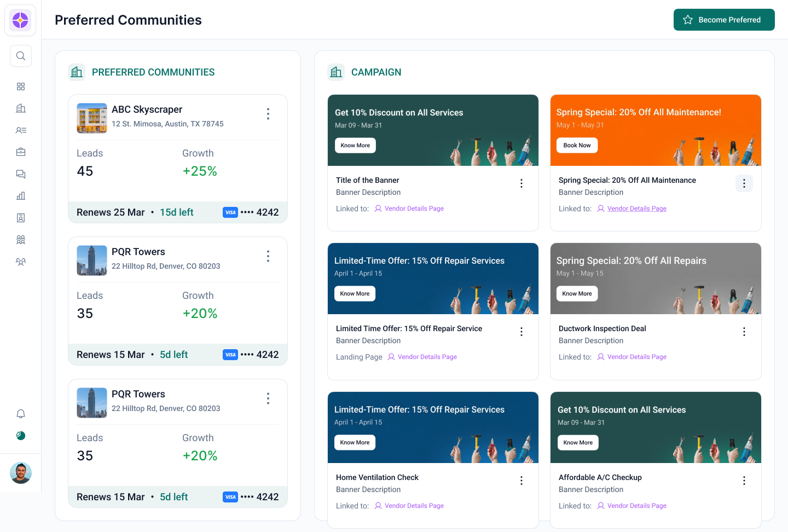Open the briefcase icon in sidebar
The height and width of the screenshot is (532, 788).
point(21,152)
